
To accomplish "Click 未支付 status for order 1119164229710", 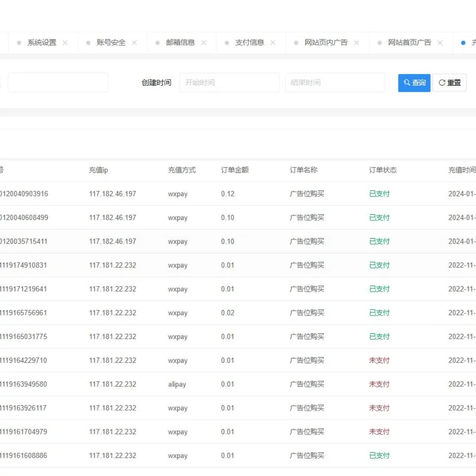I will [379, 361].
